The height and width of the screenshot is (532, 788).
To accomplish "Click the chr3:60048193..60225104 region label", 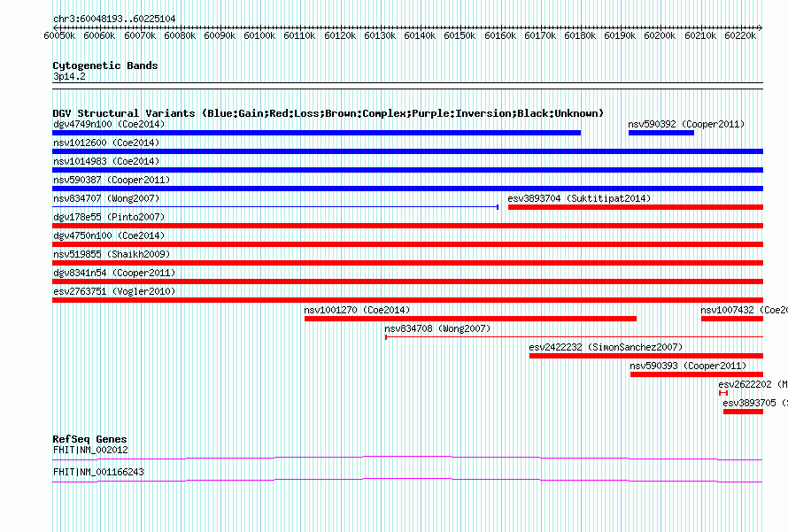I will [114, 19].
